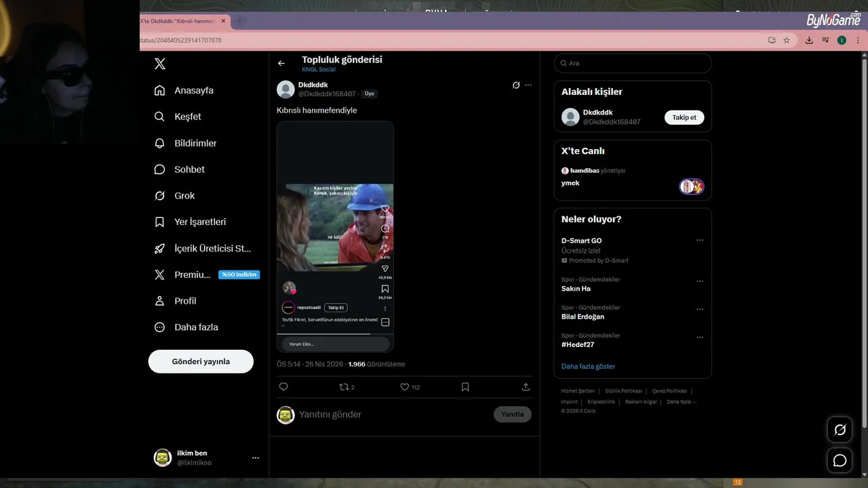The image size is (868, 488).
Task: Go back with the arrow icon
Action: pyautogui.click(x=281, y=63)
